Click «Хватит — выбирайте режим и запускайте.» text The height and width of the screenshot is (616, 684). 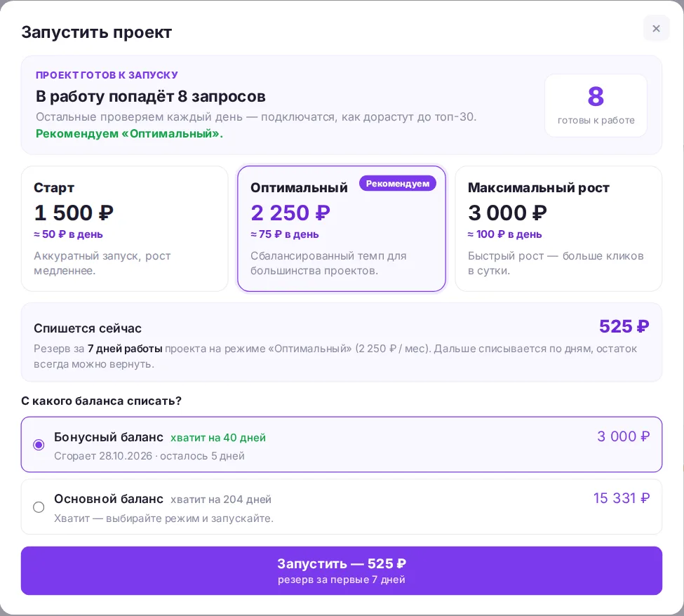click(163, 518)
